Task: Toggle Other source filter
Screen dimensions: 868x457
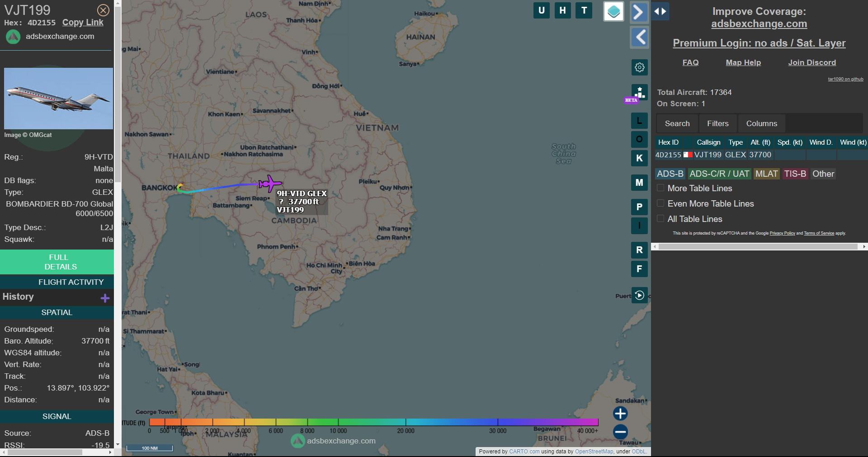Action: tap(823, 174)
